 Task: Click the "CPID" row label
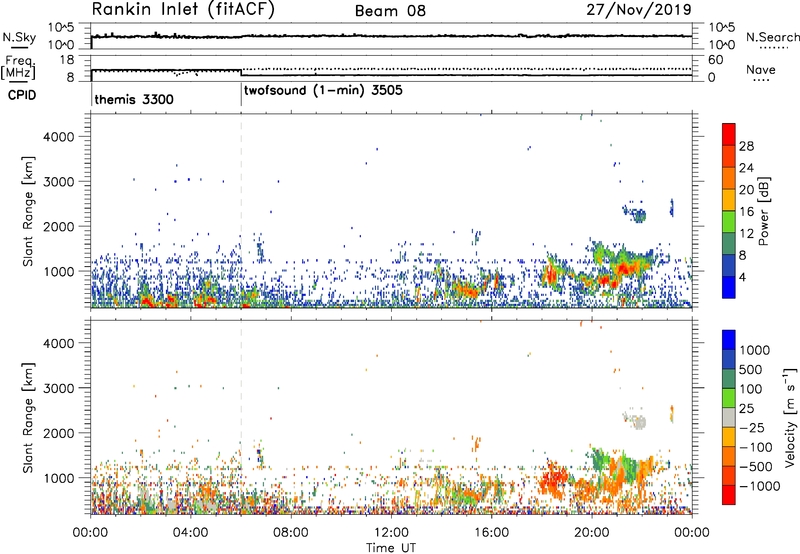coord(22,95)
